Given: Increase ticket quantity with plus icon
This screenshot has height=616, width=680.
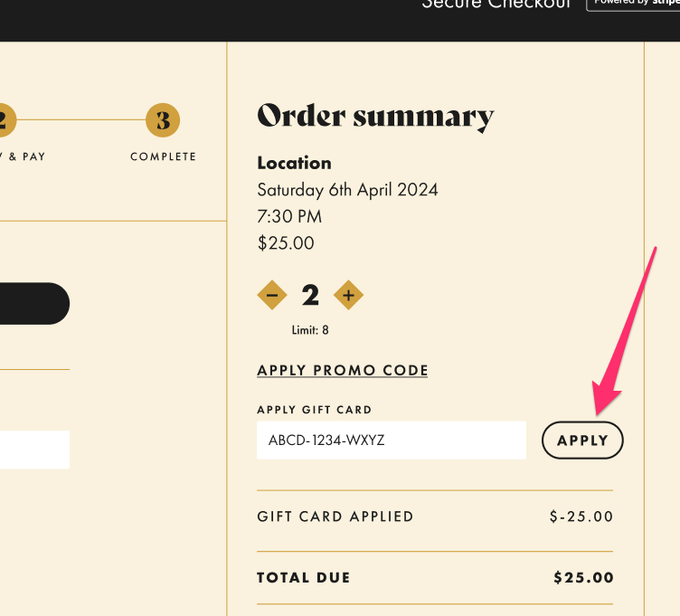Looking at the screenshot, I should point(348,295).
